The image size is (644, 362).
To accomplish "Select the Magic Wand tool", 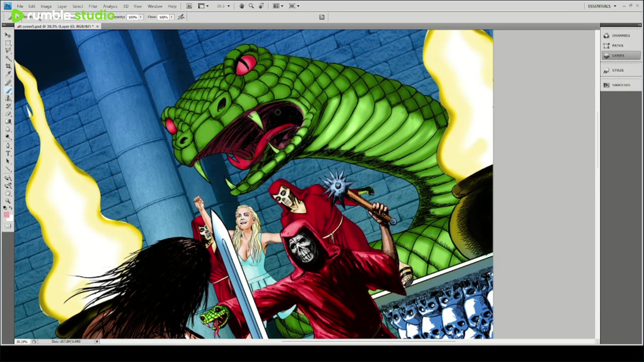I will tap(8, 58).
